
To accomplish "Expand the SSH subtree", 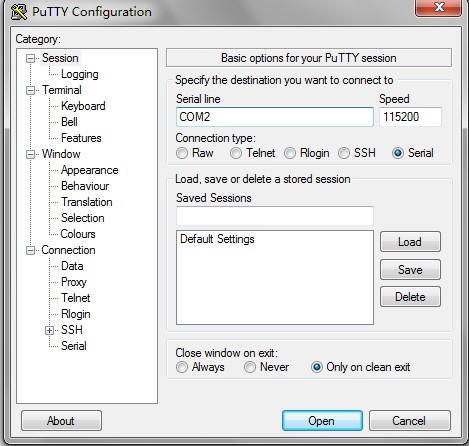I will tap(49, 330).
